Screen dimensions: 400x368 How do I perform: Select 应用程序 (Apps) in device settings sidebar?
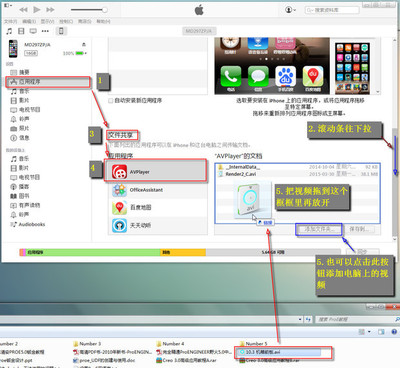(x=48, y=82)
